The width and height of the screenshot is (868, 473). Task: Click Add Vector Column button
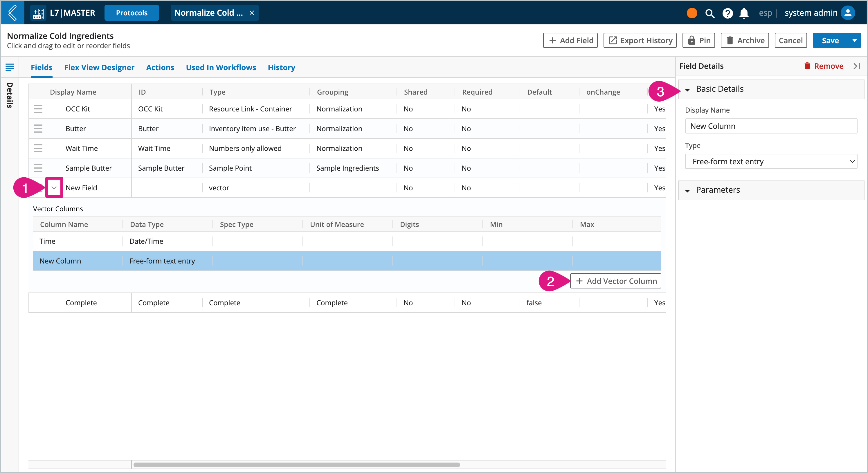tap(615, 281)
